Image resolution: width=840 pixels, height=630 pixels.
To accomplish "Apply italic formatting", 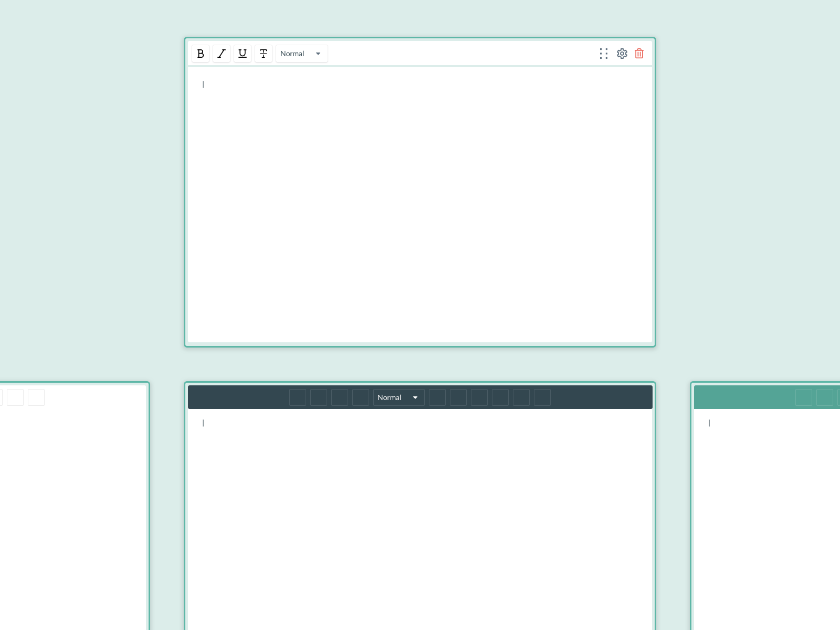I will tap(221, 53).
